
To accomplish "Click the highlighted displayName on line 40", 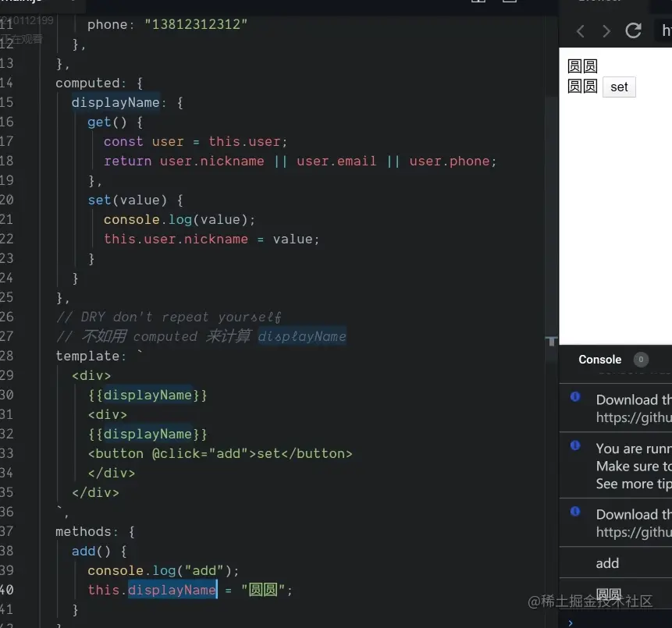I will (172, 590).
